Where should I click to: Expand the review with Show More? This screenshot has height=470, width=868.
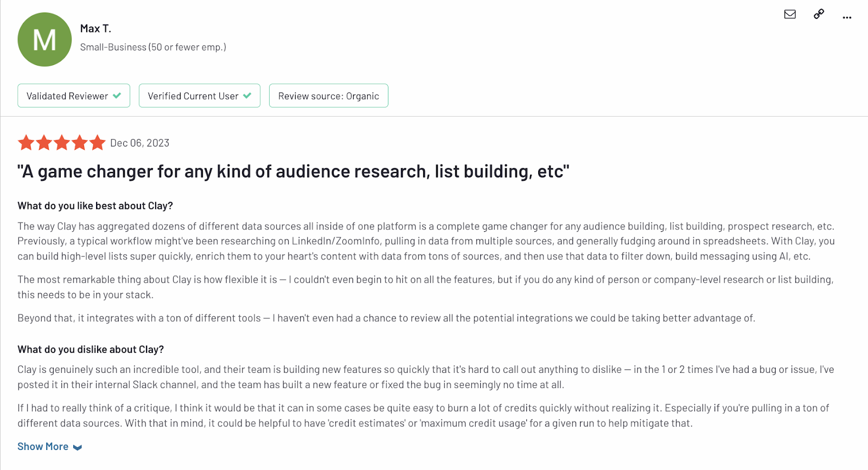tap(49, 447)
